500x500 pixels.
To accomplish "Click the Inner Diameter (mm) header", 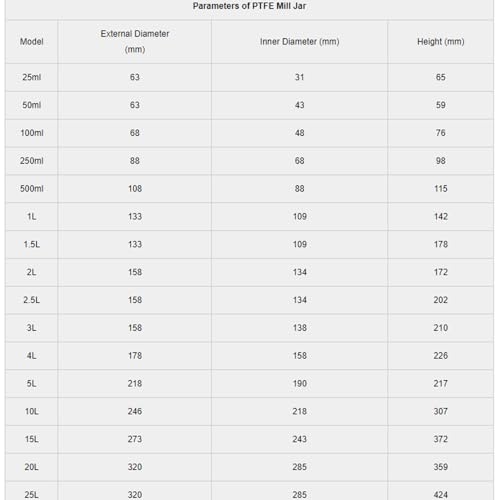I will click(x=299, y=42).
